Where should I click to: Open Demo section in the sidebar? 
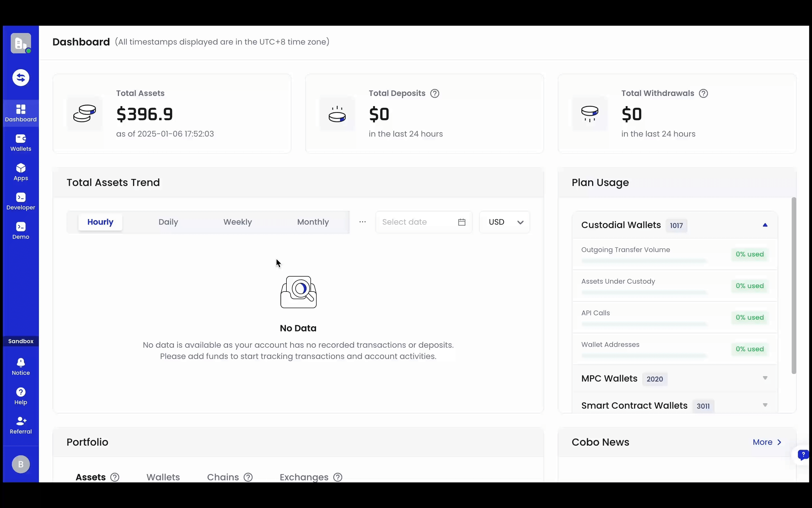pyautogui.click(x=21, y=231)
